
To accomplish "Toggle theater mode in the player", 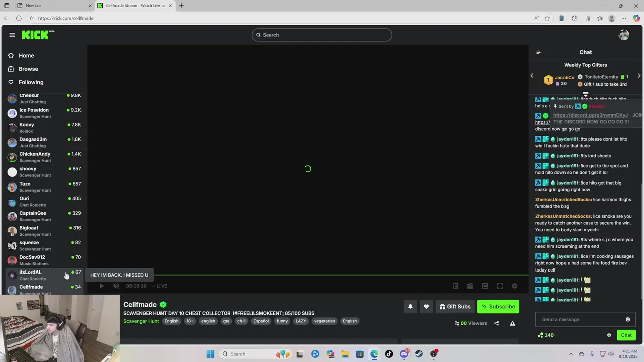I will click(x=485, y=286).
